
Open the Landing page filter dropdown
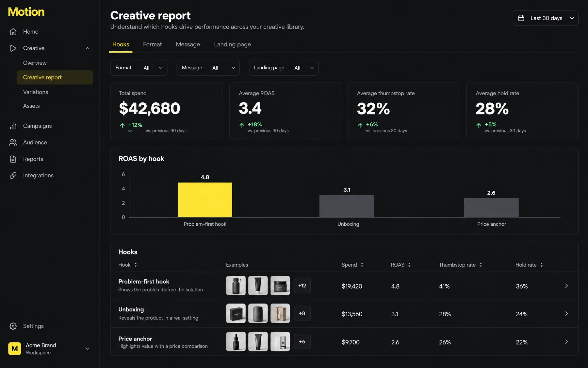click(x=284, y=68)
